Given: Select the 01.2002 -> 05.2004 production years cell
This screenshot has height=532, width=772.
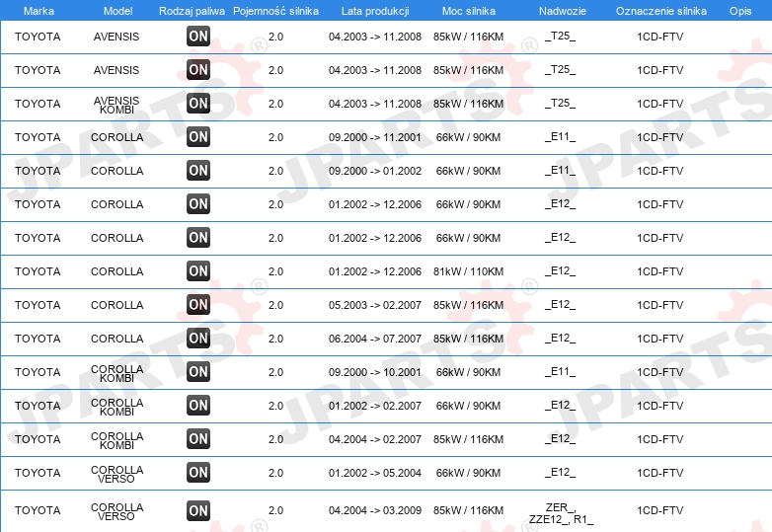Looking at the screenshot, I should pyautogui.click(x=375, y=473).
